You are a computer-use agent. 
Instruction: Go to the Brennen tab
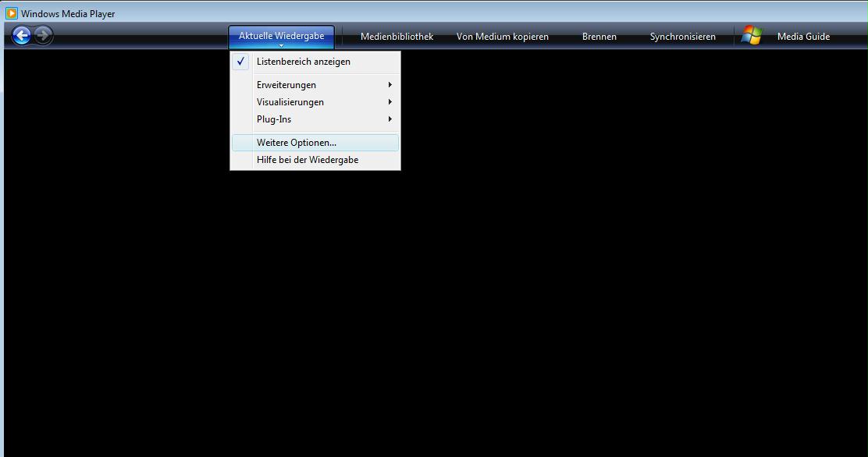[x=599, y=37]
